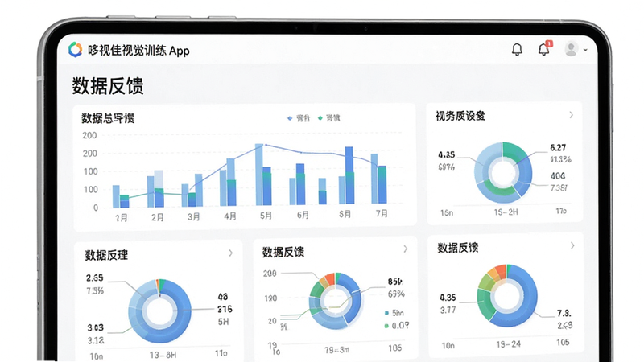
Task: Click the 316 value in the 数据反理 card
Action: 225,309
